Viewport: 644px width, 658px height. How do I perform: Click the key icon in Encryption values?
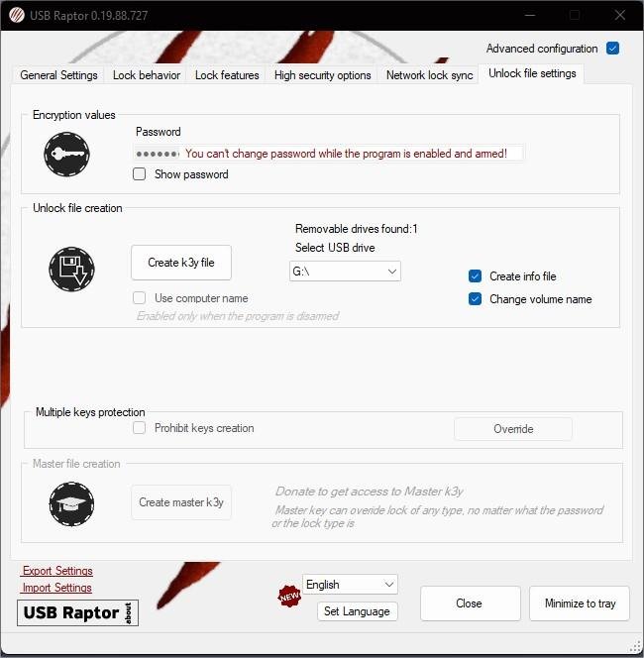pos(66,154)
